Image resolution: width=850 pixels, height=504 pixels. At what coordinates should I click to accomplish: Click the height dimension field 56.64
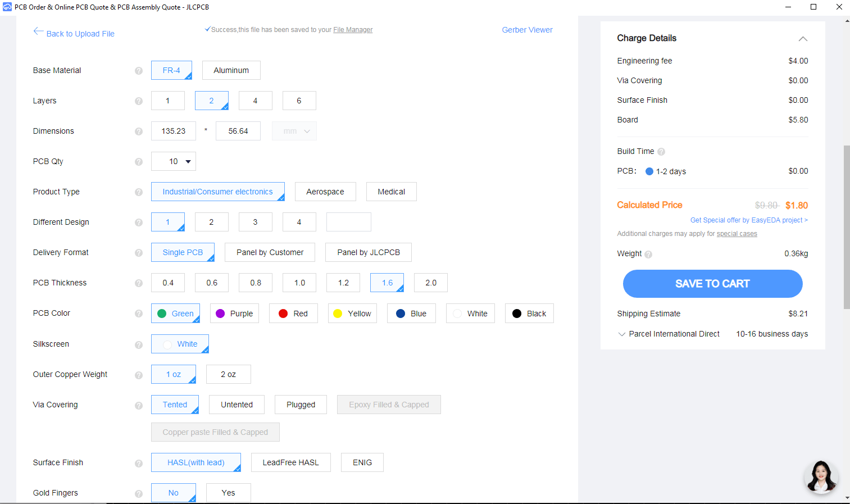tap(238, 131)
